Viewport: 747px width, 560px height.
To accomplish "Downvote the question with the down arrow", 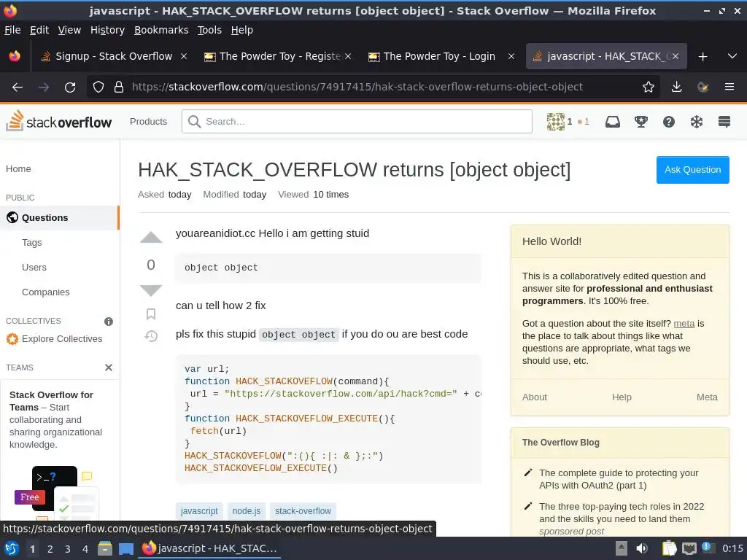I will pos(151,290).
